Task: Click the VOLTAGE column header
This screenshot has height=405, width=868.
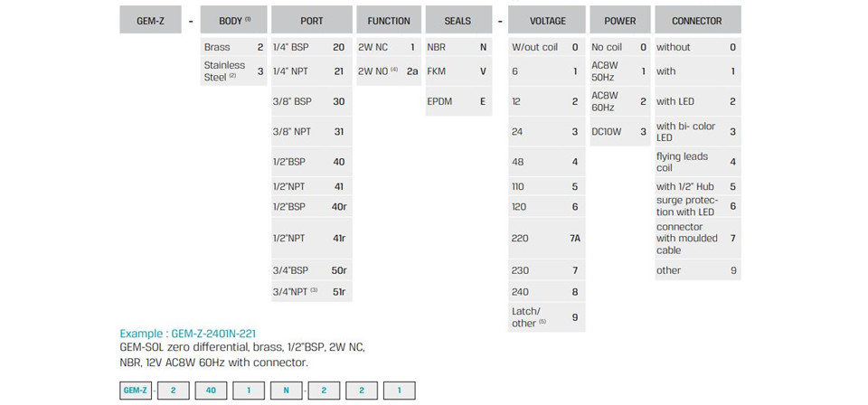Action: pyautogui.click(x=547, y=21)
